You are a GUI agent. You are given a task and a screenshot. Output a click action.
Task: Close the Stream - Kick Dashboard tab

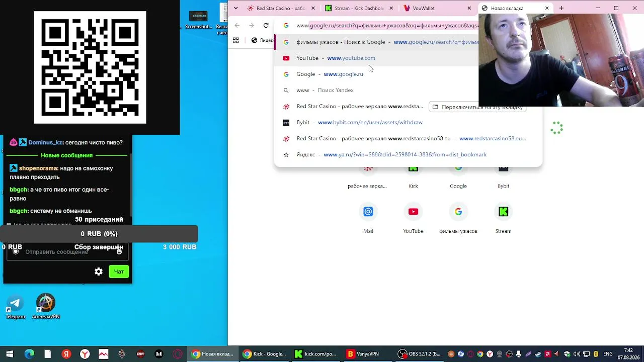(x=391, y=8)
